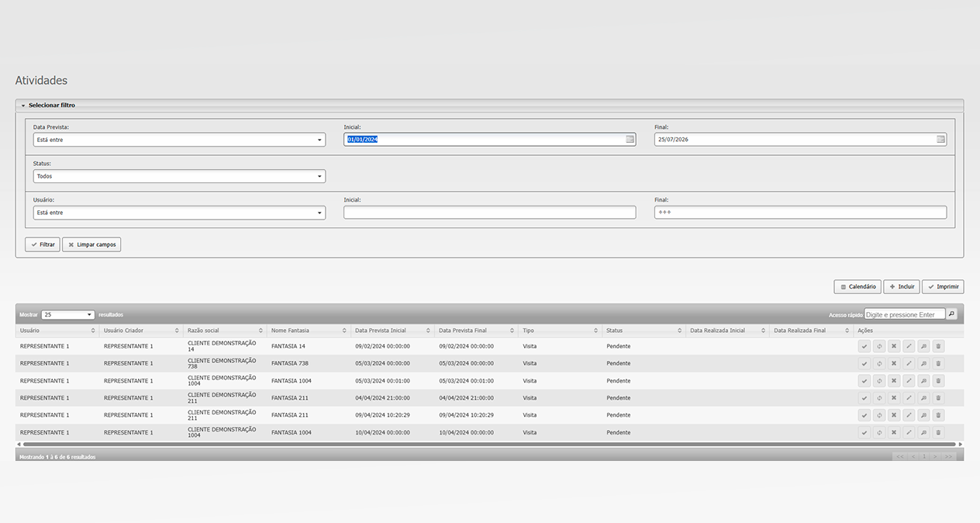980x523 pixels.
Task: Open the Mostrar 25 results dropdown
Action: tap(68, 315)
